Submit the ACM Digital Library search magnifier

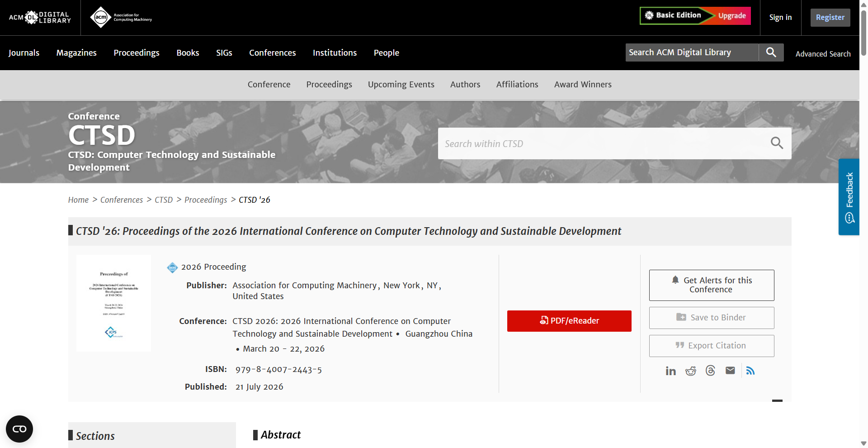[x=771, y=52]
